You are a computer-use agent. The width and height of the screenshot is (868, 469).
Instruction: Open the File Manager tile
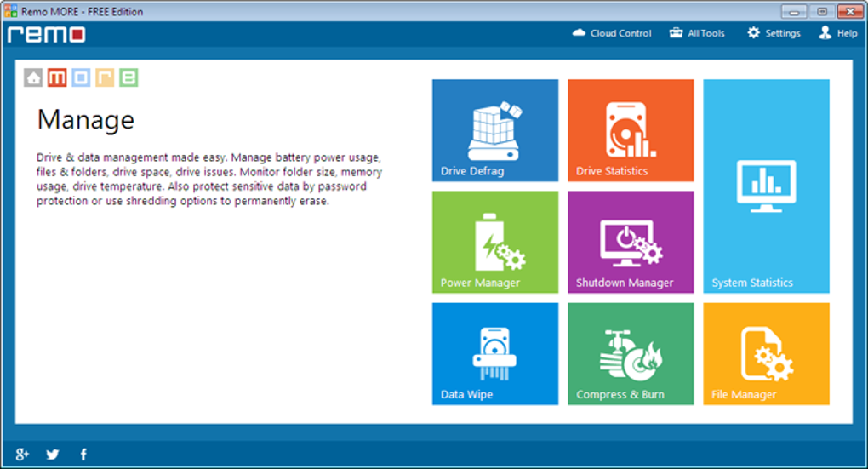tap(766, 354)
